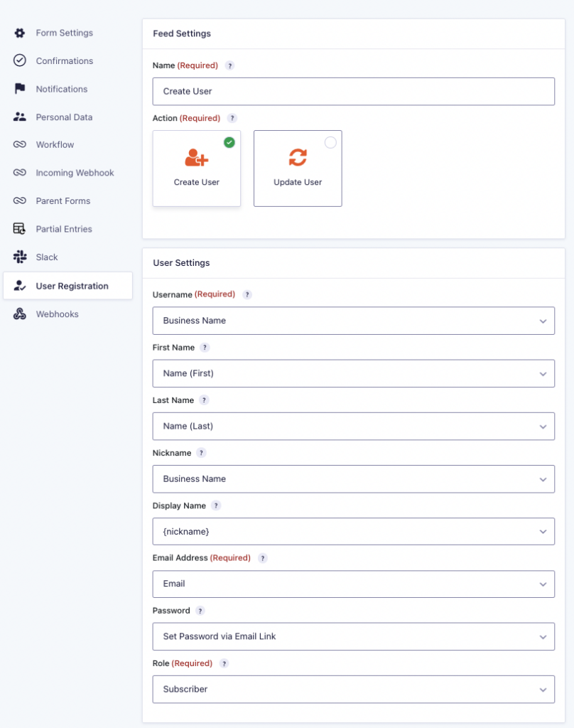Click the Form Settings gear icon
The height and width of the screenshot is (728, 574).
[x=20, y=33]
